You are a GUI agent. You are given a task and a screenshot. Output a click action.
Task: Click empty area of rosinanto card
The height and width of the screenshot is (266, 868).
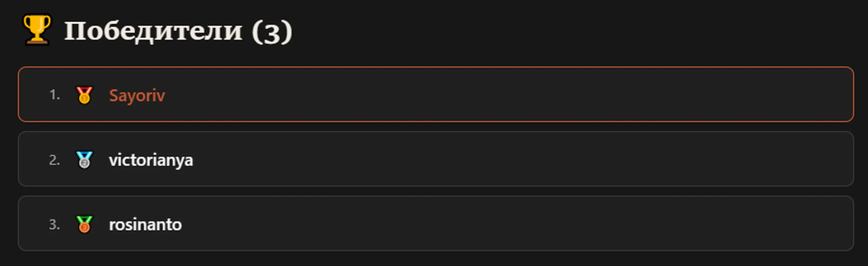click(506, 223)
